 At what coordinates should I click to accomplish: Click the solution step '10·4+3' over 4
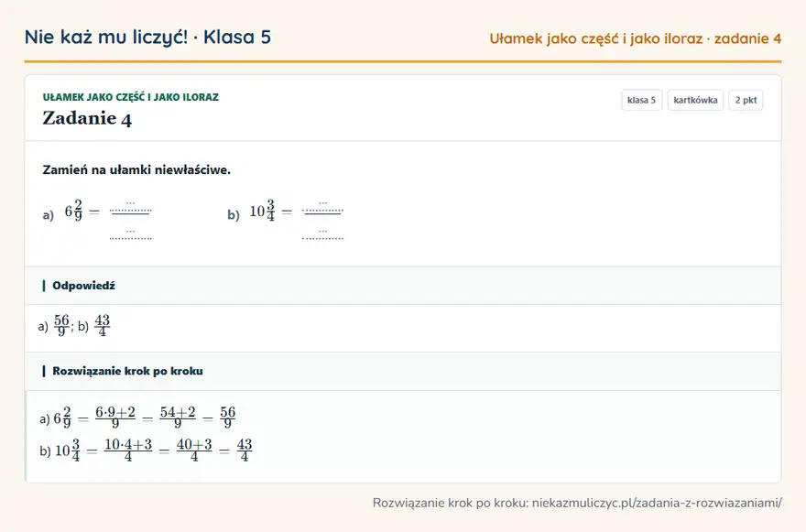coord(128,450)
